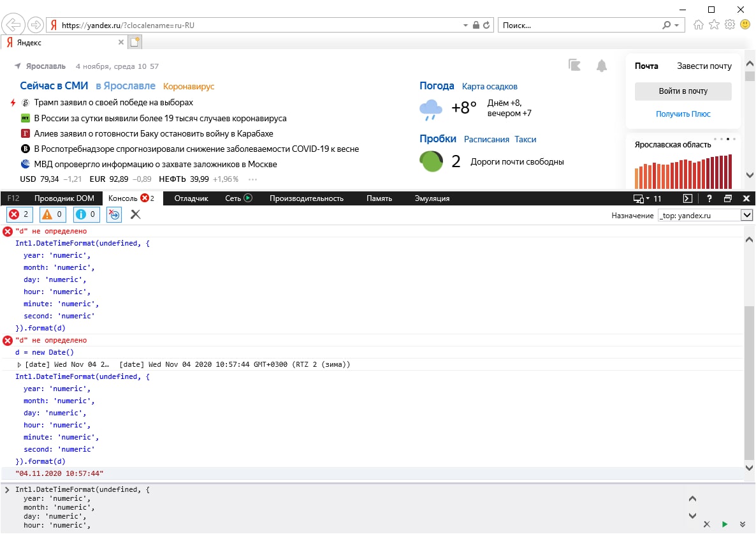Screen dimensions: 756x534
Task: Click the search magnifier icon
Action: (666, 25)
